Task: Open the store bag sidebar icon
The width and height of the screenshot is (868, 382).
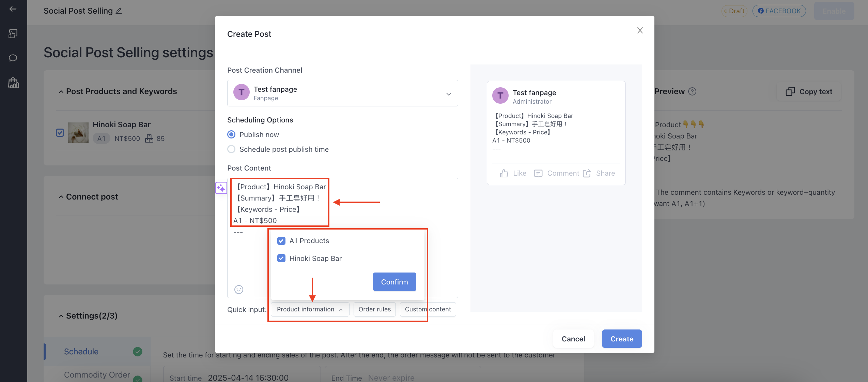Action: coord(13,83)
